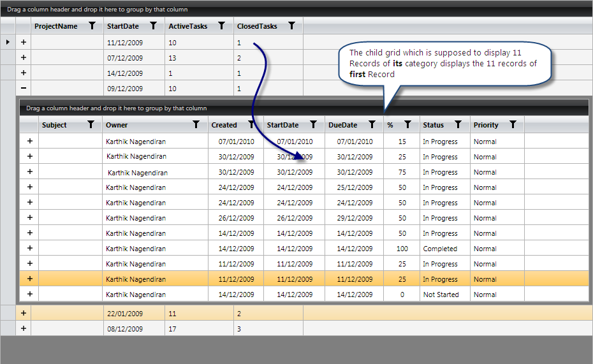The image size is (593, 364).
Task: Select ActiveTasks cell with value 17
Action: click(x=200, y=328)
